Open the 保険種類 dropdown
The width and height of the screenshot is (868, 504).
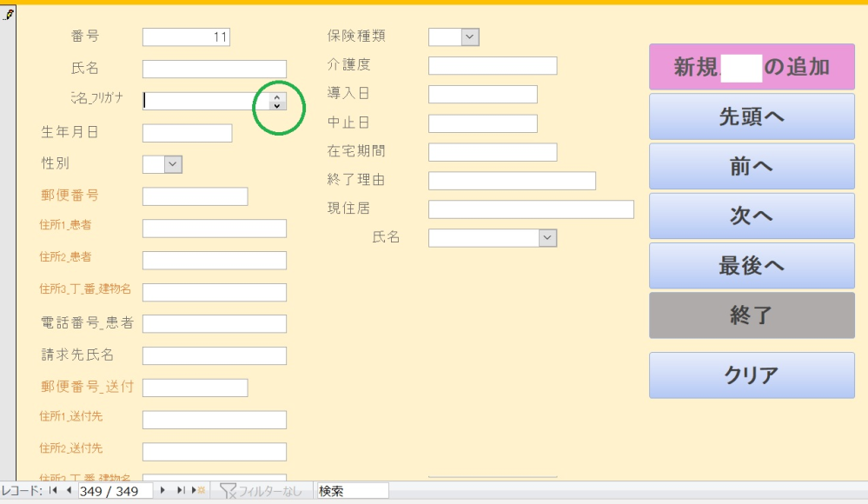[x=470, y=37]
